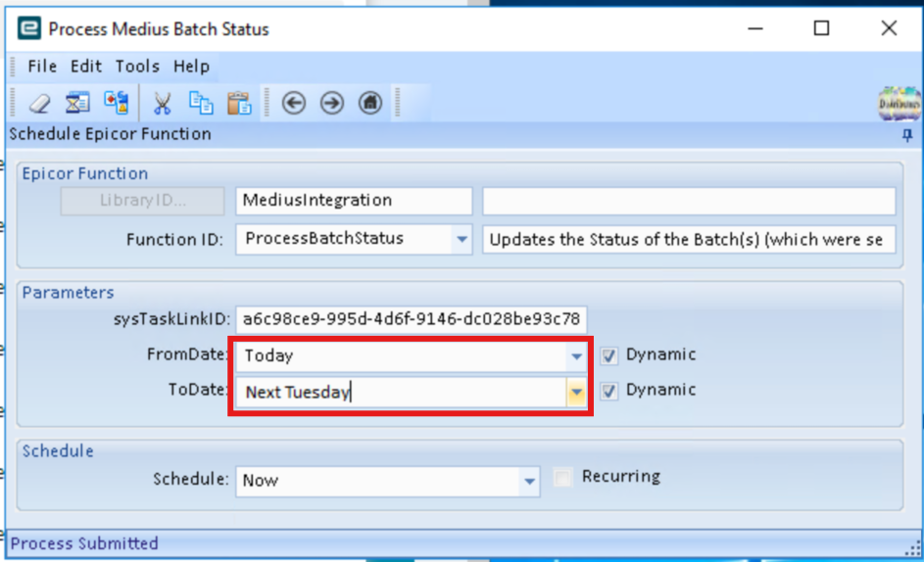
Task: Click the Epicor app icon in the title bar
Action: pyautogui.click(x=28, y=28)
